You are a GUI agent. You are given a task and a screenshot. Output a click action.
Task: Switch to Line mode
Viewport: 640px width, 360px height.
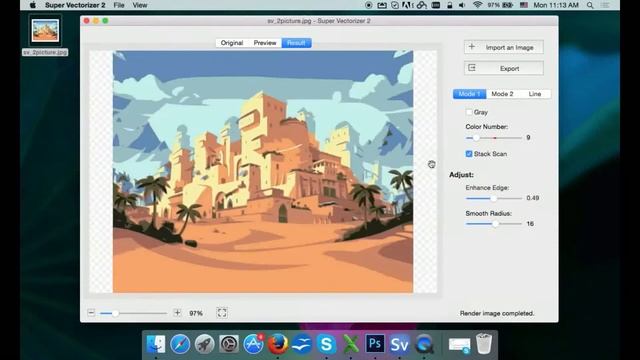535,94
